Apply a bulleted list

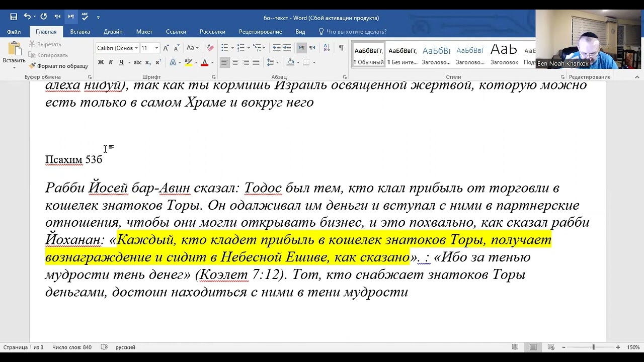(x=224, y=48)
